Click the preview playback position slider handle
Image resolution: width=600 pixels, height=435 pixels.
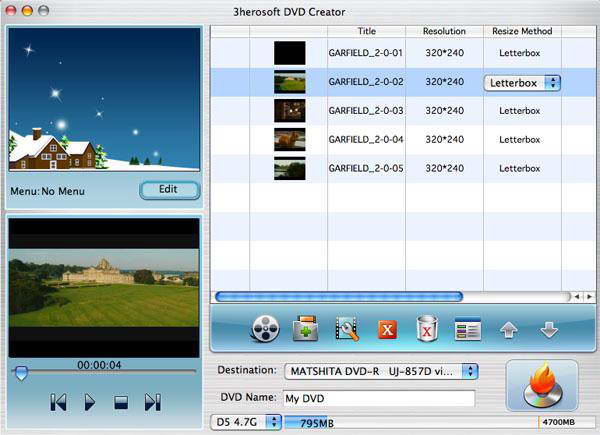pyautogui.click(x=21, y=373)
